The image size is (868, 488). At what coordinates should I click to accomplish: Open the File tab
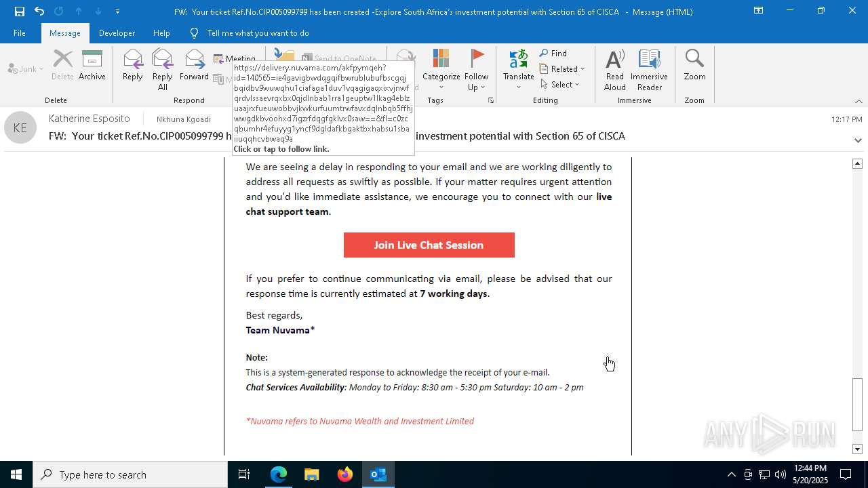(x=20, y=33)
